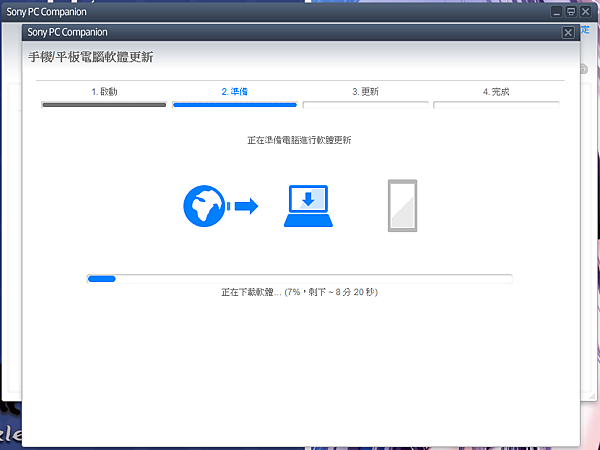Viewport: 600px width, 450px height.
Task: Click the resize grip of the outer window
Action: 592,397
